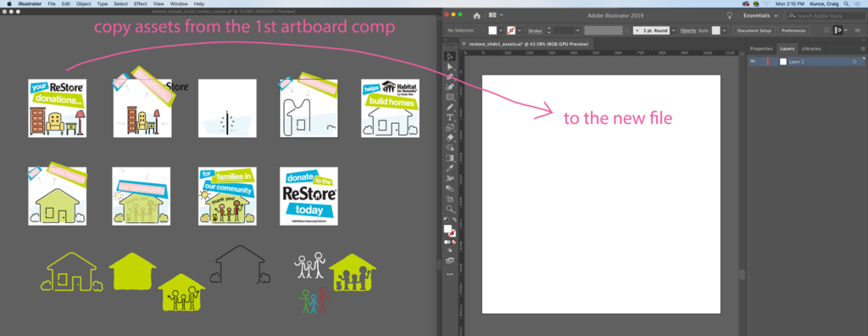Viewport: 868px width, 336px height.
Task: Select the Pen tool
Action: pyautogui.click(x=450, y=76)
